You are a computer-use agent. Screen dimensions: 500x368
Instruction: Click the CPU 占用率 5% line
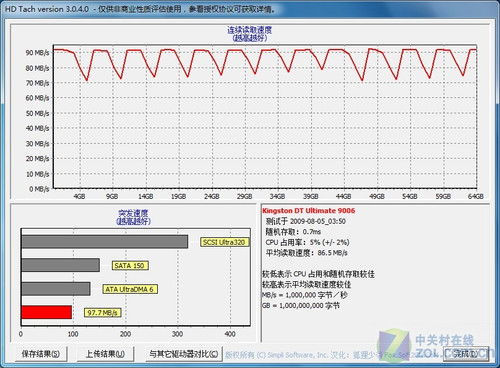(x=307, y=242)
